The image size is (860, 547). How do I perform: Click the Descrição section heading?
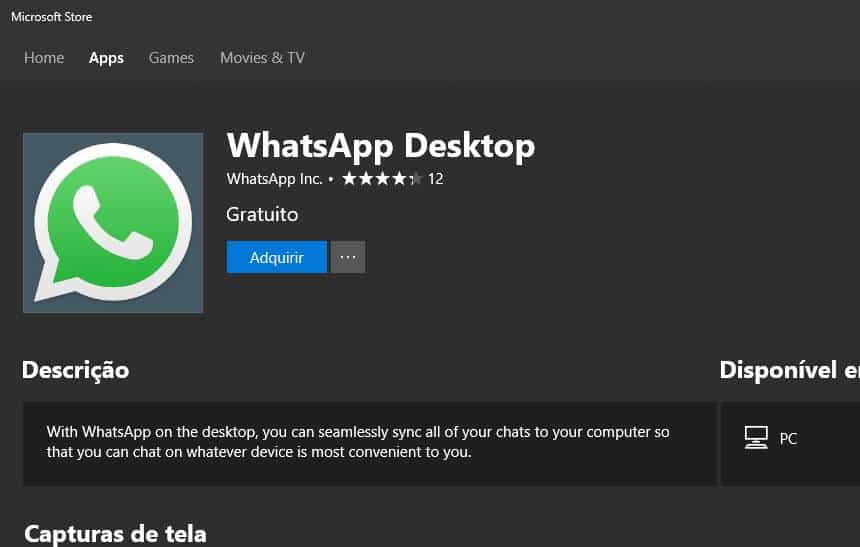click(75, 370)
